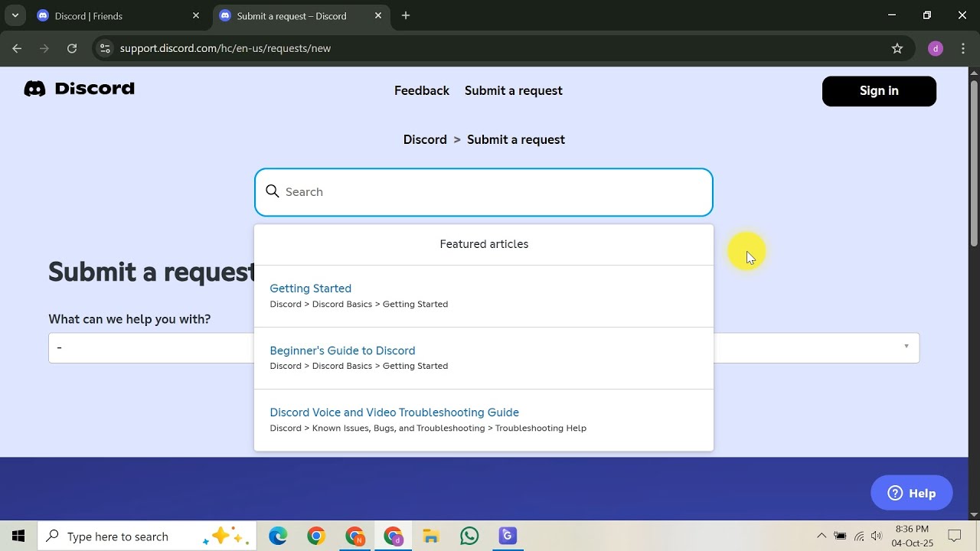This screenshot has width=980, height=551.
Task: Click the magnifier icon inside the search box
Action: 273,191
